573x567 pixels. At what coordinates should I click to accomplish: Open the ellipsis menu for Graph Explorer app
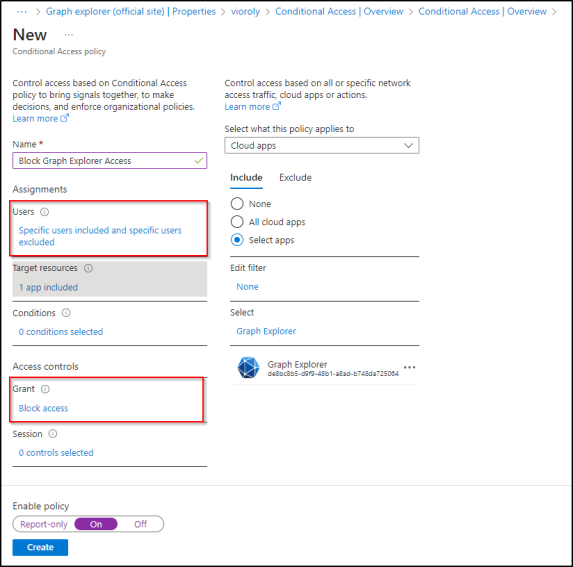[409, 367]
